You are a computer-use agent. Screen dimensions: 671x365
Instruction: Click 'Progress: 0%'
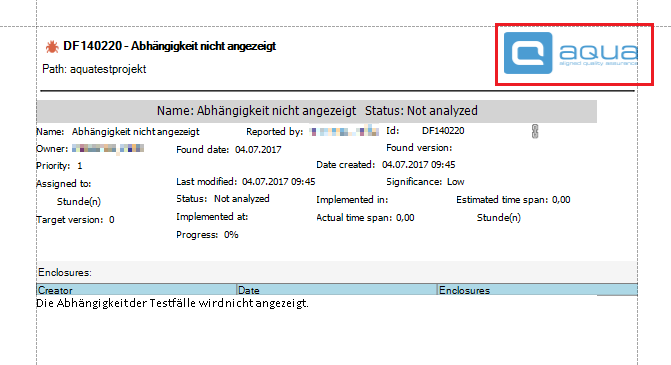[207, 235]
